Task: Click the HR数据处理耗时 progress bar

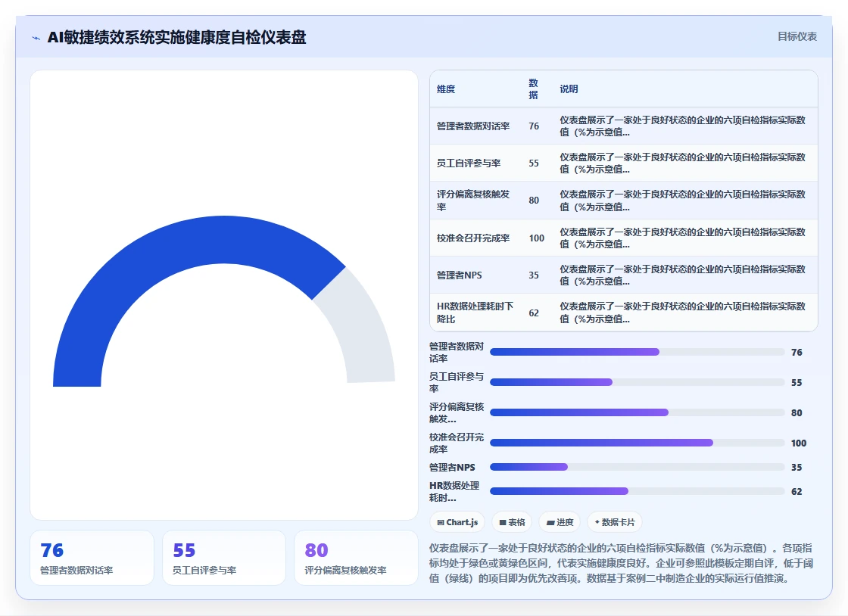Action: pyautogui.click(x=637, y=491)
